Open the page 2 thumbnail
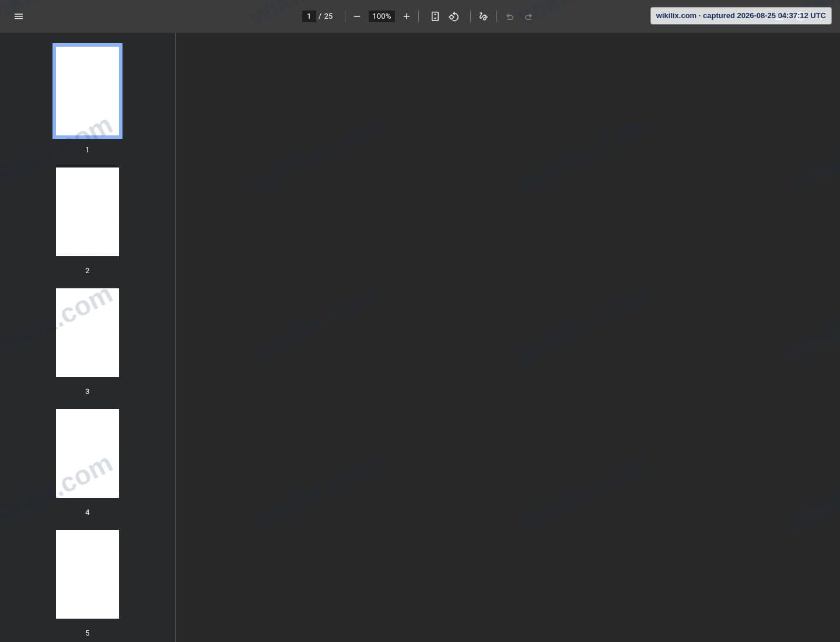 pyautogui.click(x=87, y=212)
